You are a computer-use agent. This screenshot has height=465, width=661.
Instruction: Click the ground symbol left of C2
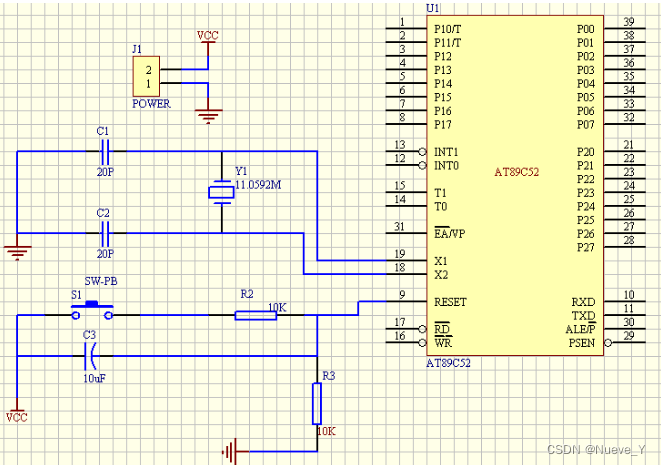pos(17,253)
